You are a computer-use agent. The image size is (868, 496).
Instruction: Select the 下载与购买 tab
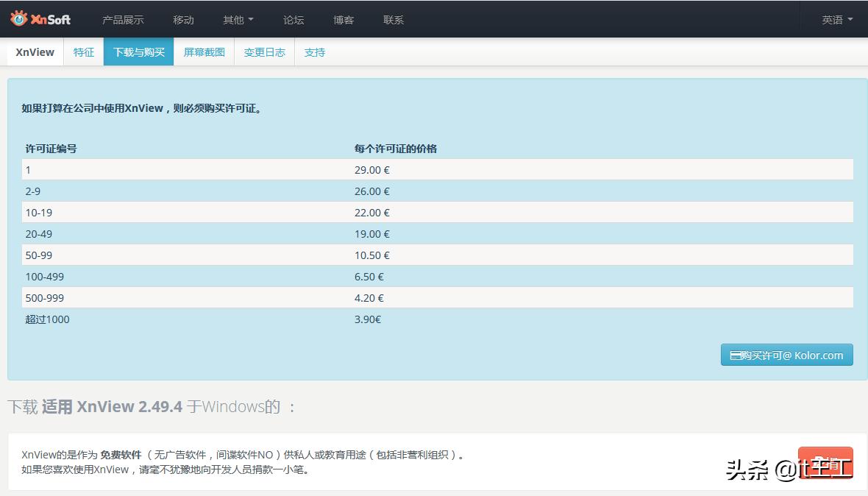pyautogui.click(x=138, y=52)
